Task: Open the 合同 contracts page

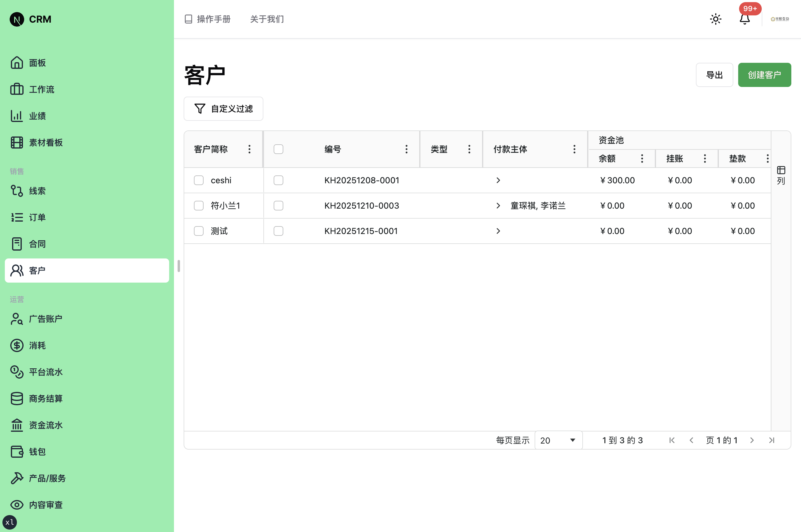Action: [x=37, y=244]
